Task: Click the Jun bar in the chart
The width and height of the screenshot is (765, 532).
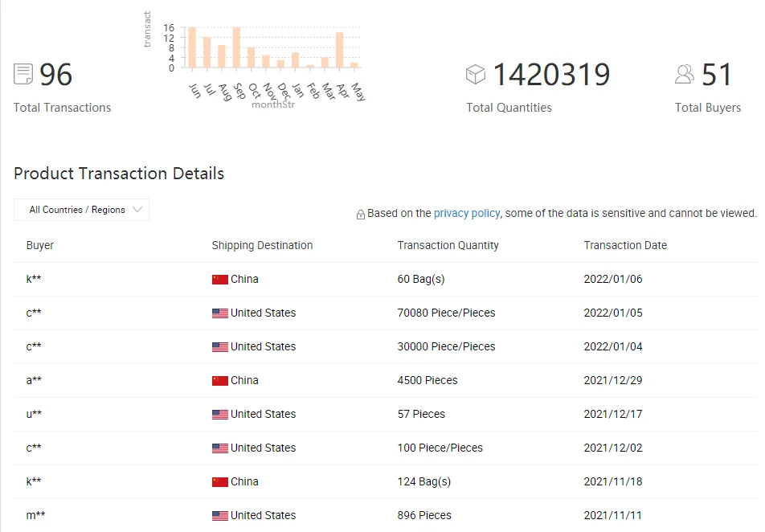Action: pos(192,48)
